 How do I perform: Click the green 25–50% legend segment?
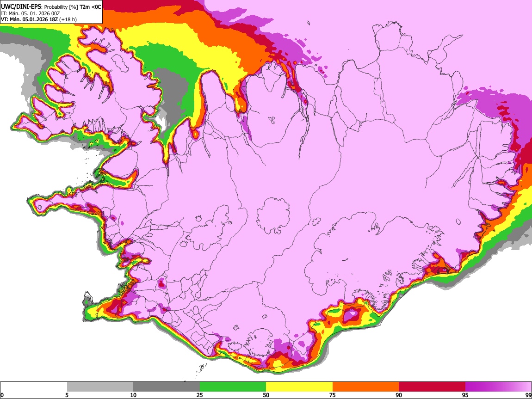point(233,387)
